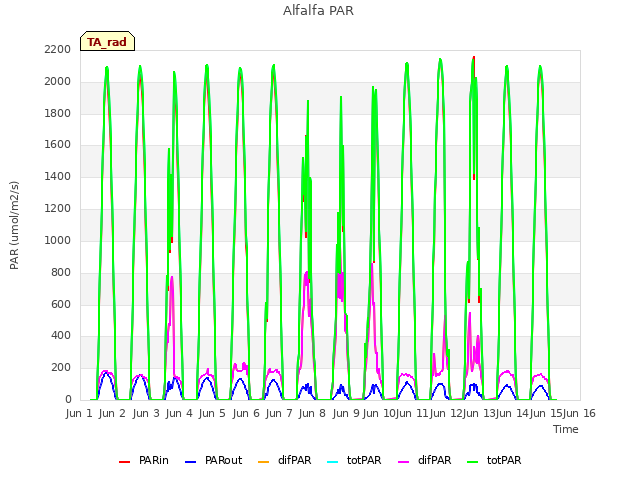This screenshot has width=640, height=480.
Task: Click the Jun 3 x-axis label
Action: point(146,414)
